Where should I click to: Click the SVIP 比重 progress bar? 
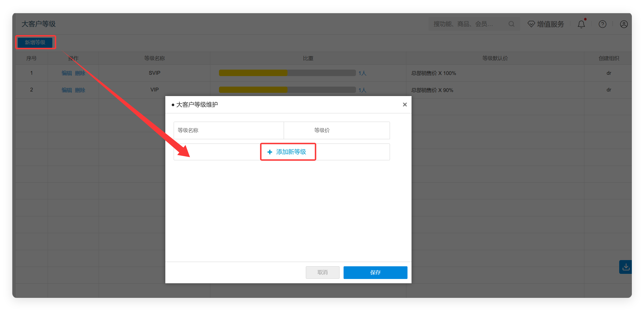(x=287, y=73)
